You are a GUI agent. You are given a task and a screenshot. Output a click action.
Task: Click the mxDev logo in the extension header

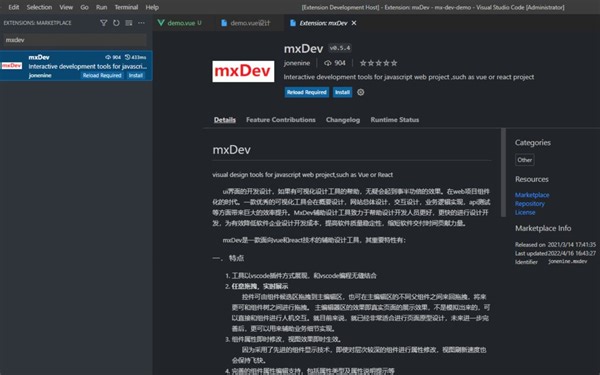point(243,71)
